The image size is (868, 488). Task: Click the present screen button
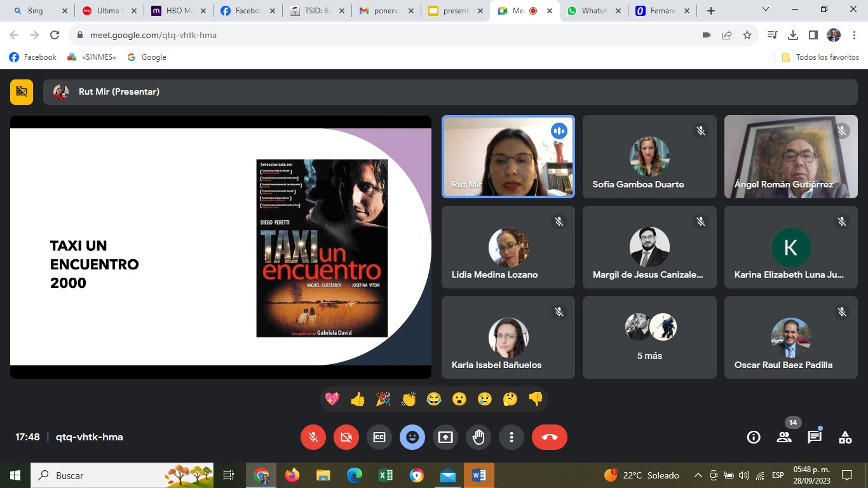click(445, 437)
